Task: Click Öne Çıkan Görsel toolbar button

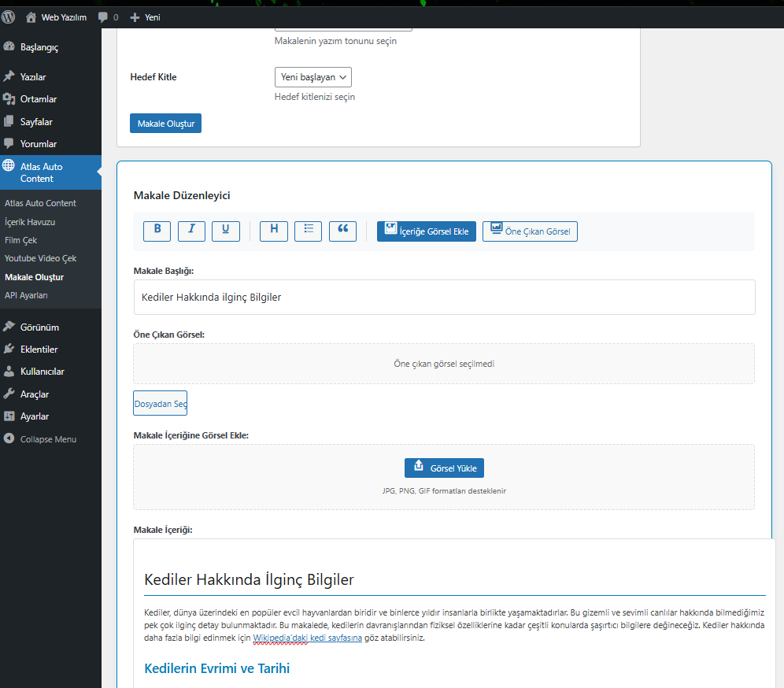Action: 530,231
